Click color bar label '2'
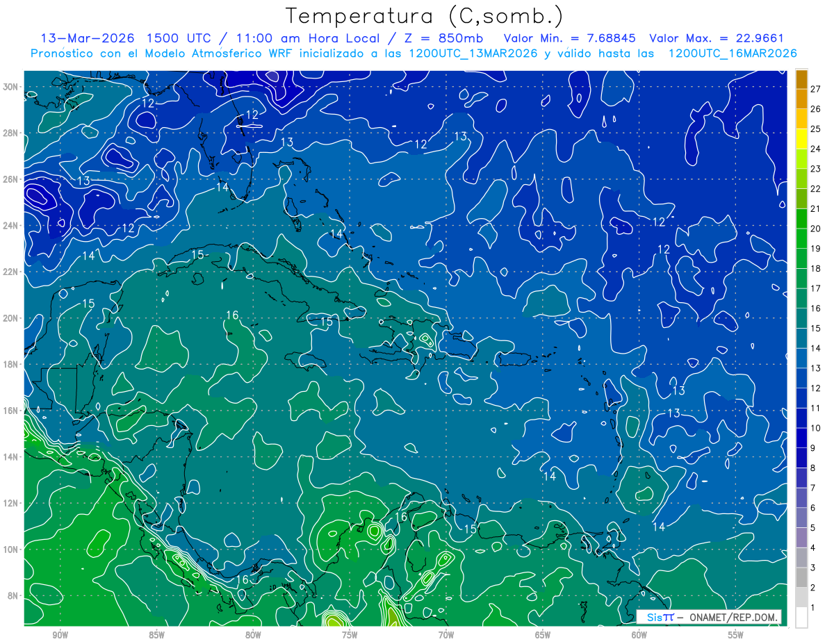Screen dimensions: 834x644 click(x=813, y=588)
